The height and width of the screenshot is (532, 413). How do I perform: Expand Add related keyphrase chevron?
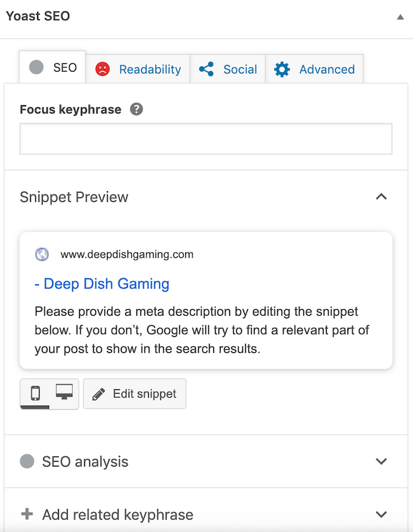(381, 514)
